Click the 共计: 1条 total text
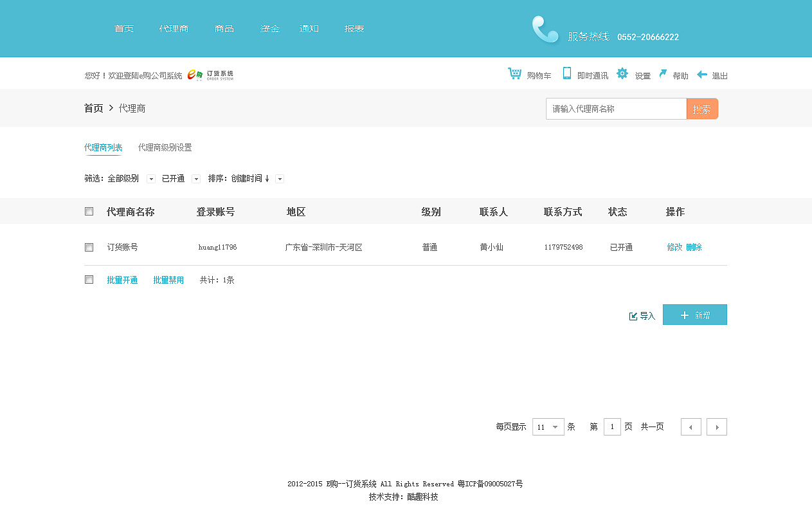Screen dimensions: 812x532 (217, 280)
